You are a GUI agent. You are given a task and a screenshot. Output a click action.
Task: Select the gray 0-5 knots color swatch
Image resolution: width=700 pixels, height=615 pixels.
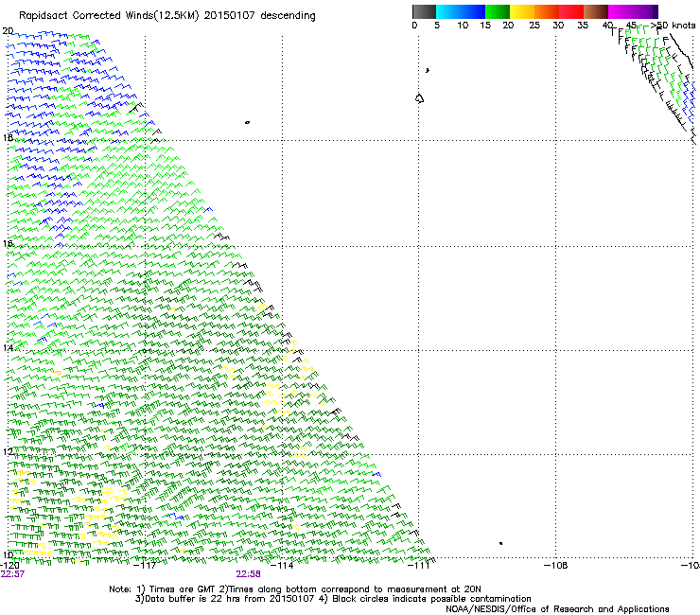click(424, 11)
